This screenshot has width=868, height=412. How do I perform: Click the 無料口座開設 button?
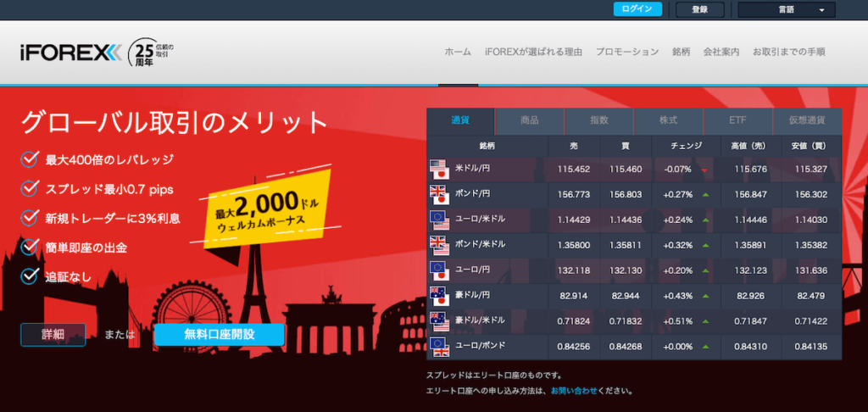(x=220, y=335)
